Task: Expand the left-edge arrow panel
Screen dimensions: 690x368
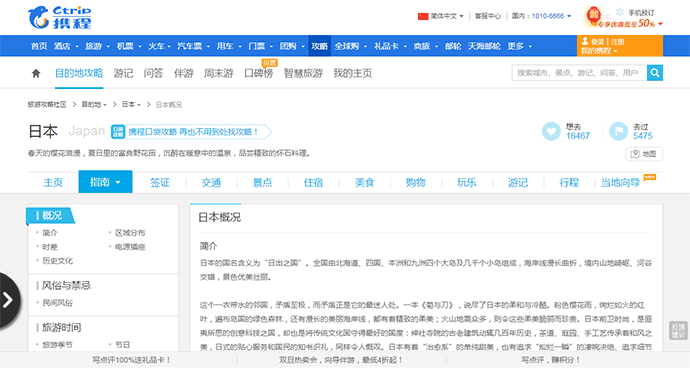Action: [x=9, y=300]
